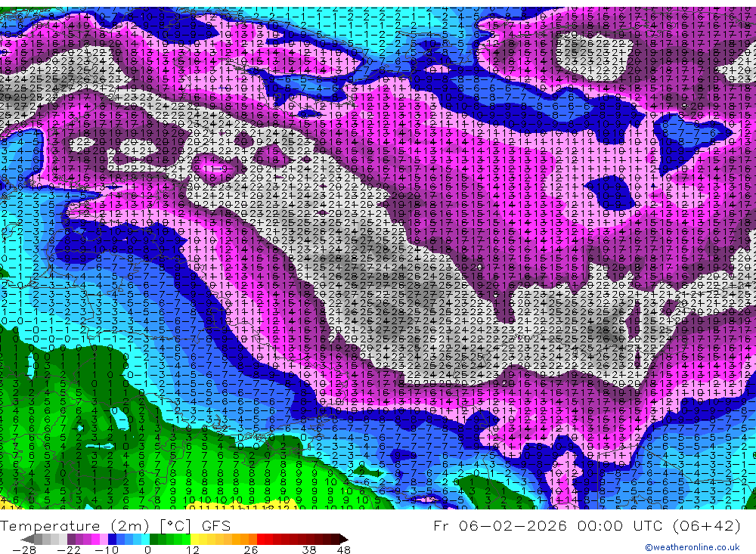The image size is (756, 554).
Task: Click the -28 legend label
Action: point(24,550)
